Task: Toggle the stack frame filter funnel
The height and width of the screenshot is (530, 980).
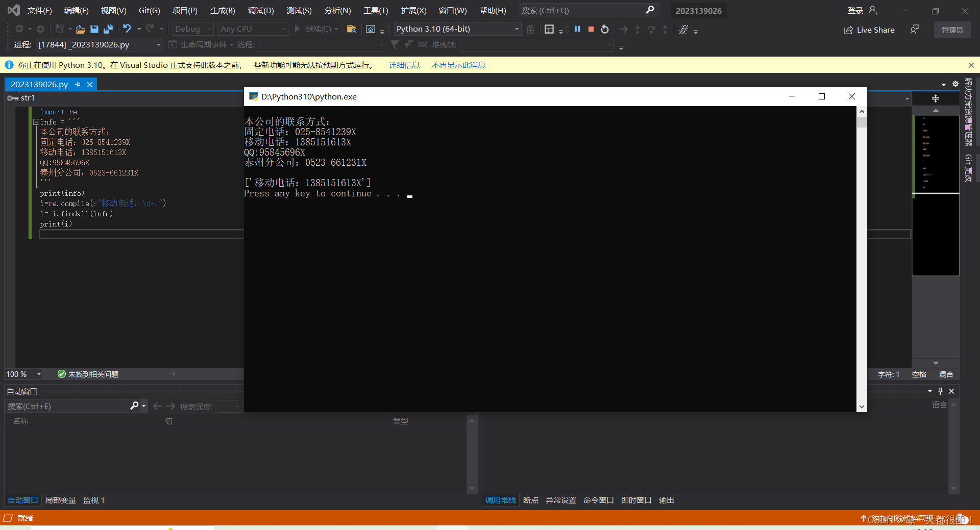Action: pos(395,45)
